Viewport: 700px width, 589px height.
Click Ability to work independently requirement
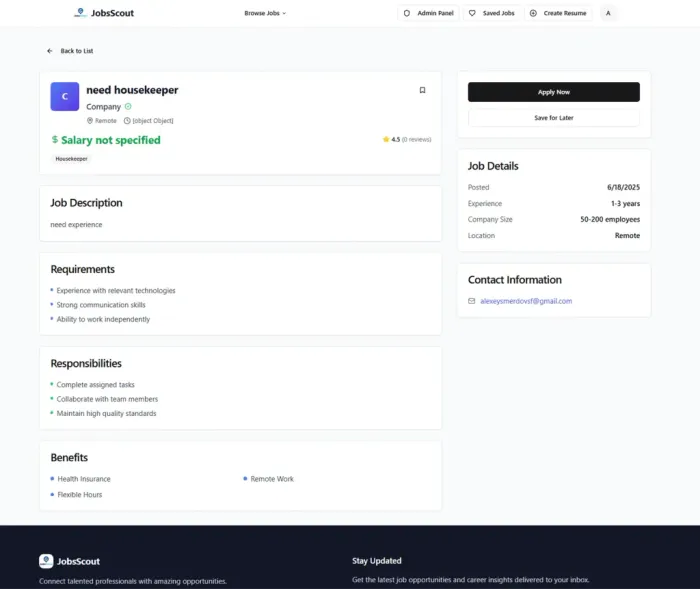103,319
